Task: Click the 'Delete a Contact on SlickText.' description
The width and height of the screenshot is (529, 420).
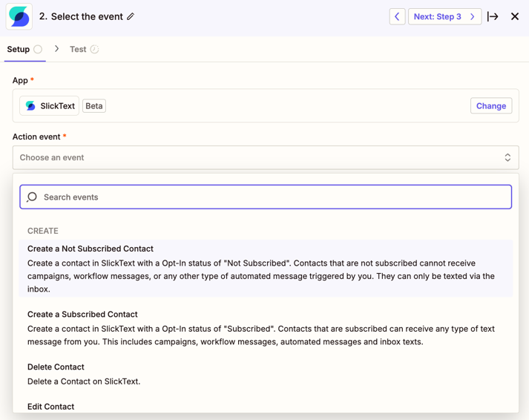Action: [84, 381]
